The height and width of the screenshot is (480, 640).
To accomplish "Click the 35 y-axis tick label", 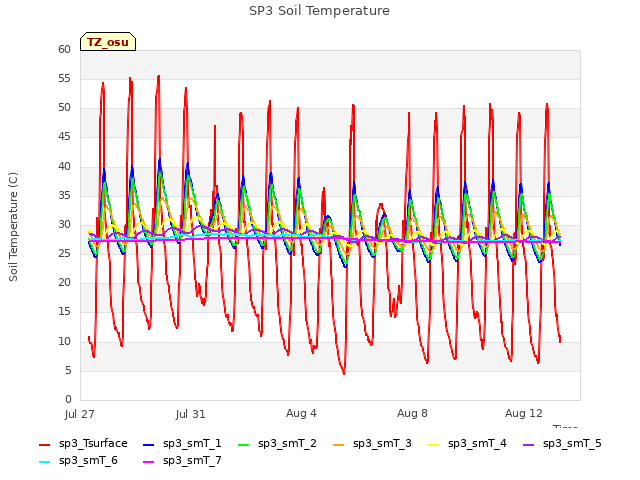I will [64, 195].
